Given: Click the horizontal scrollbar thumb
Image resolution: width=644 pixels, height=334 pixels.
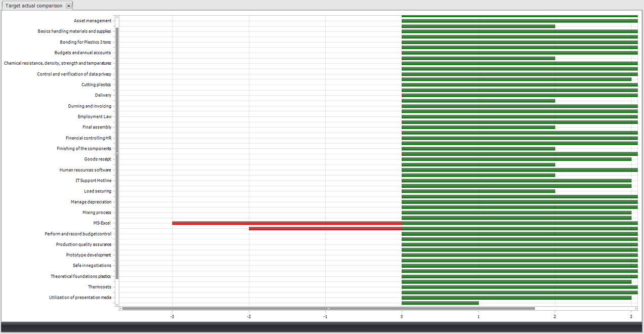Looking at the screenshot, I should [328, 308].
